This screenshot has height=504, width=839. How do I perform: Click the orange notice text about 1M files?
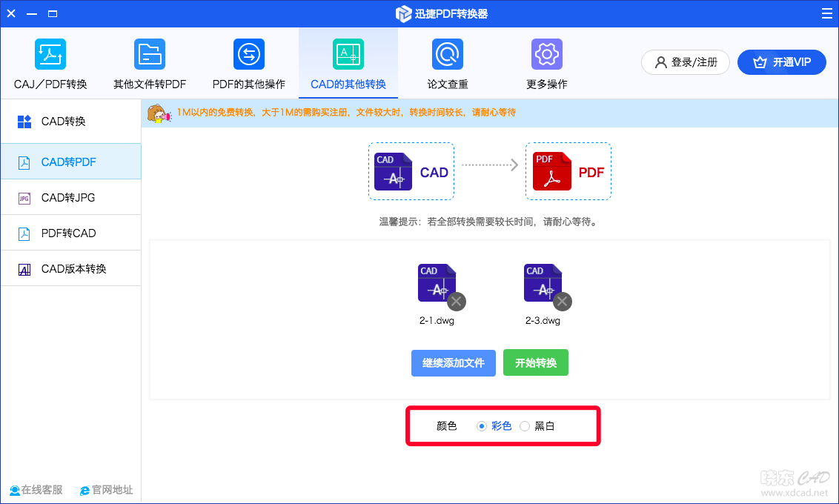pyautogui.click(x=346, y=113)
